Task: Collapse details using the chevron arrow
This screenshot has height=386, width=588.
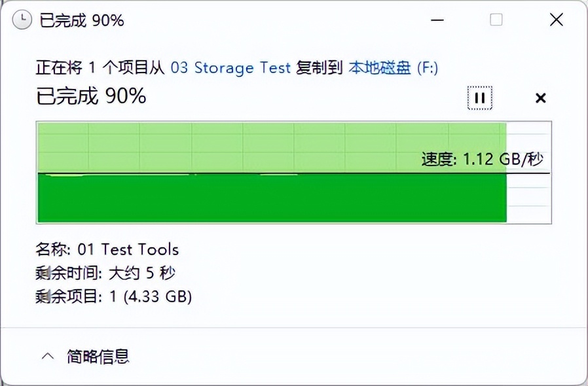Action: click(x=47, y=357)
